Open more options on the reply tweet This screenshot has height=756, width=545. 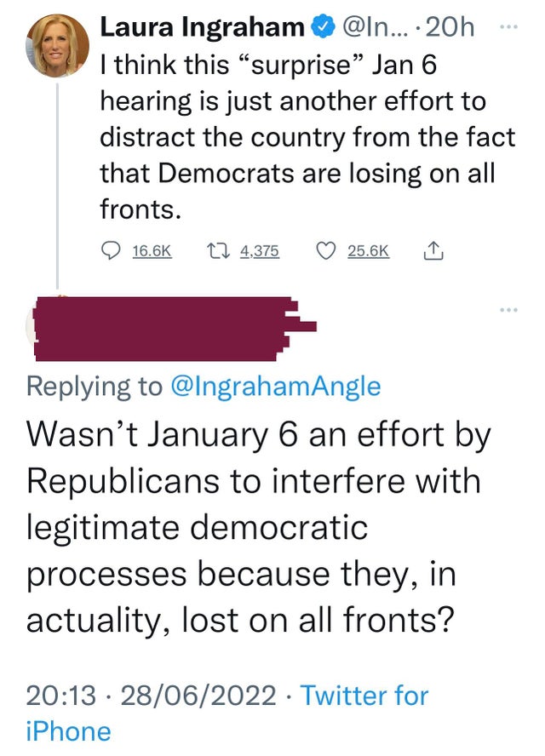pyautogui.click(x=508, y=310)
